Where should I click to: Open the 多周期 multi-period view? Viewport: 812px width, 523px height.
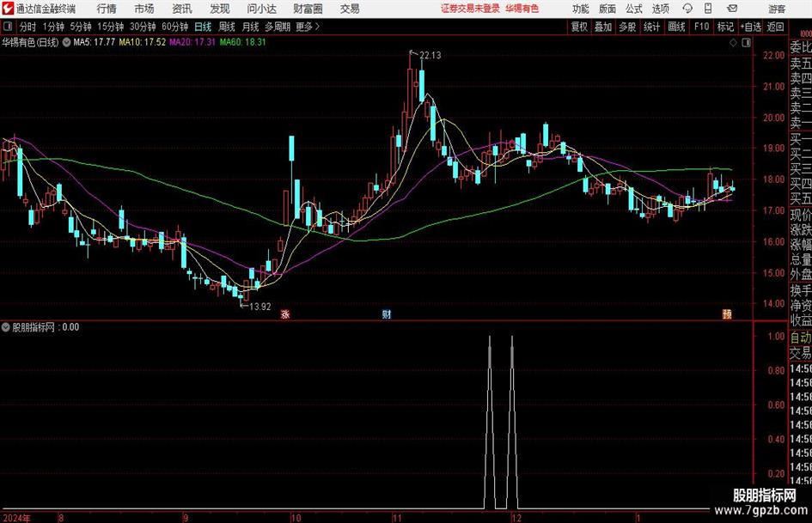(x=278, y=27)
